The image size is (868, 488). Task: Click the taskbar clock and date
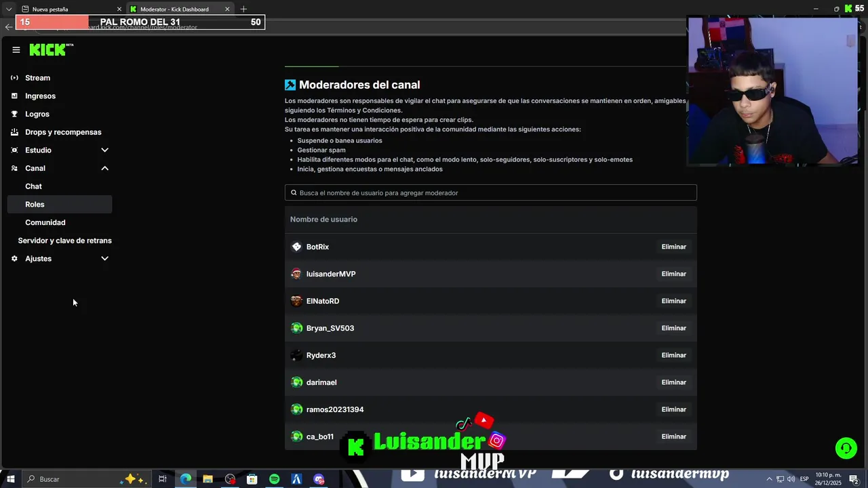coord(828,479)
